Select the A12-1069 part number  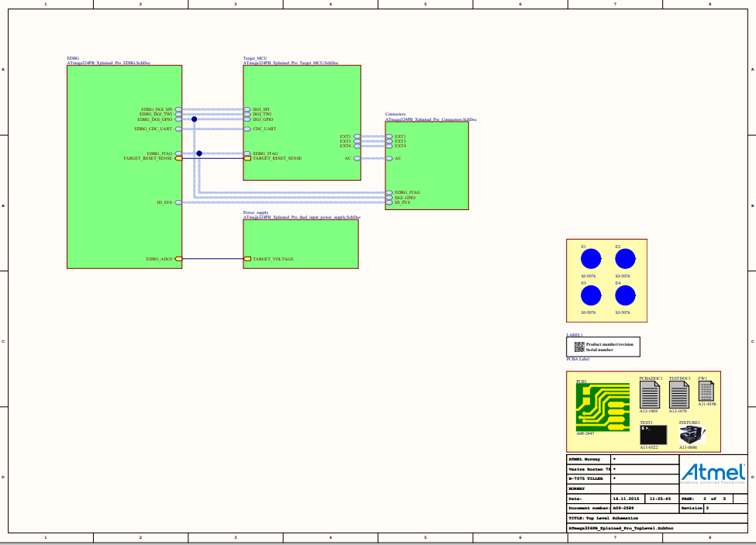[x=648, y=411]
